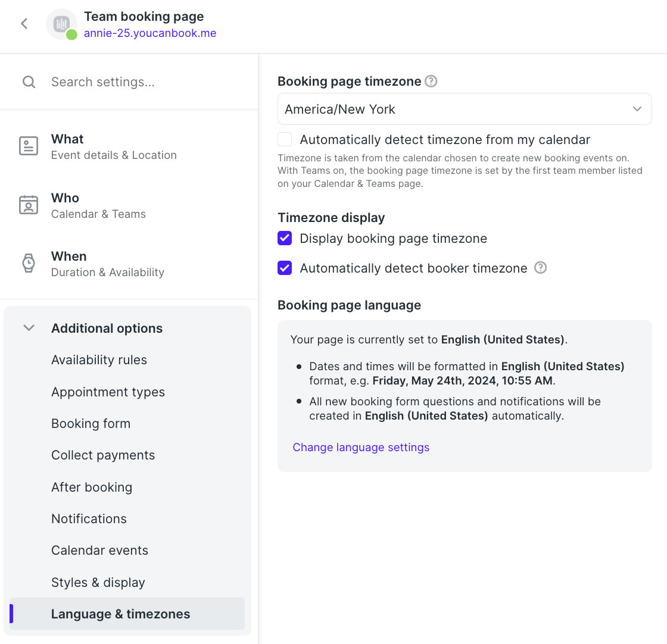Open Styles & display settings
Viewport: 667px width, 644px height.
98,582
